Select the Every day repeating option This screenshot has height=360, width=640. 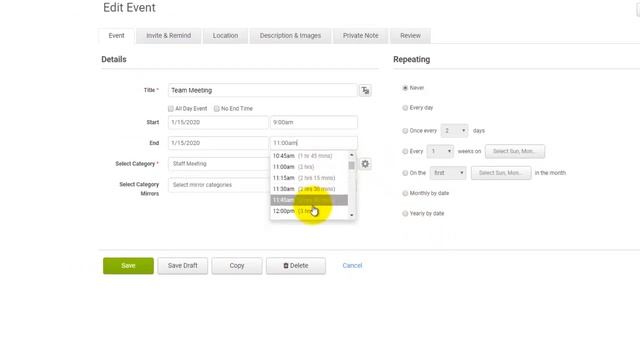[405, 108]
